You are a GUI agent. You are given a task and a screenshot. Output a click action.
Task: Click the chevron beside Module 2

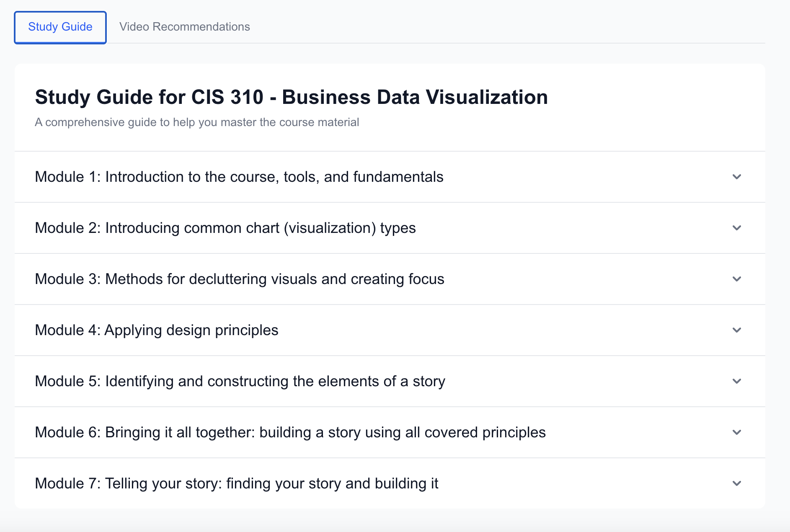tap(737, 228)
